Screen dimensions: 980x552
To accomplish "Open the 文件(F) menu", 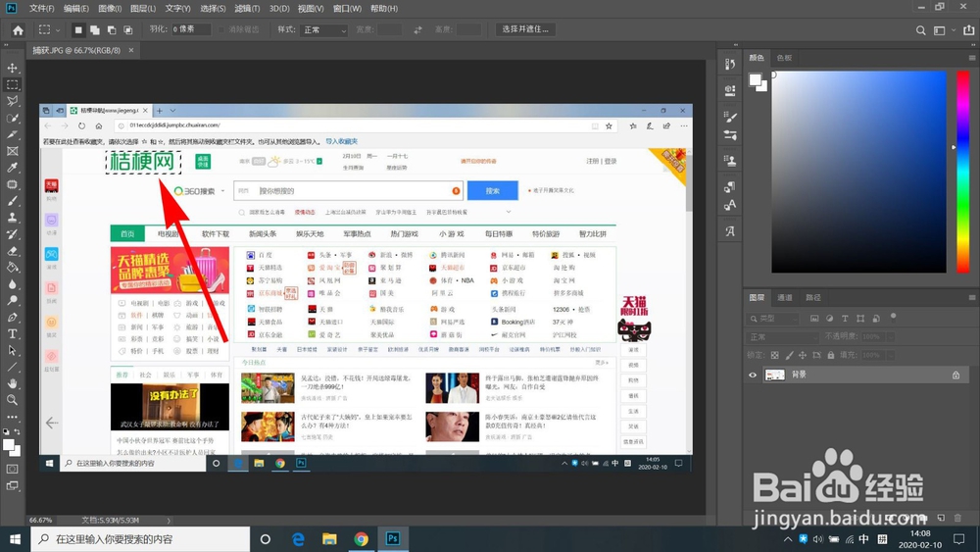I will [41, 8].
